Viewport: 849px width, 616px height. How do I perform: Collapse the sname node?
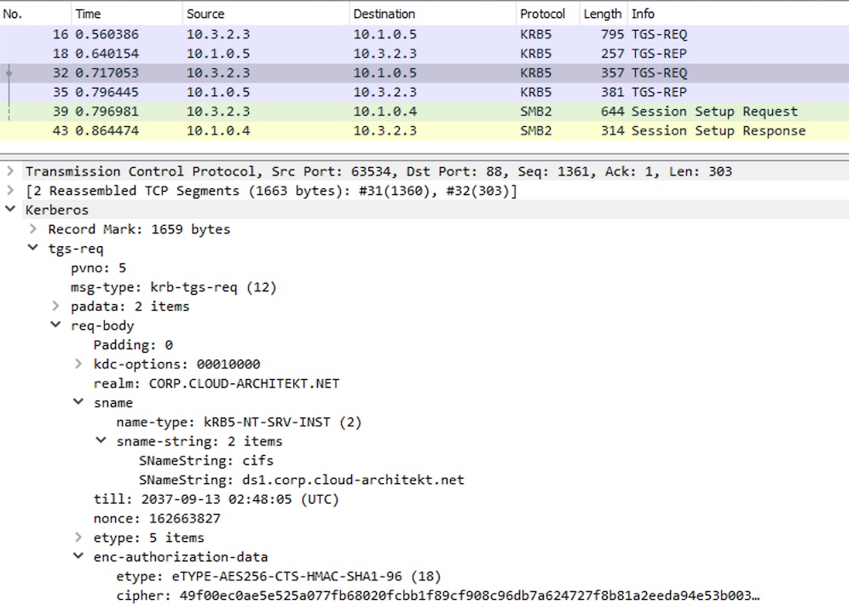[78, 402]
